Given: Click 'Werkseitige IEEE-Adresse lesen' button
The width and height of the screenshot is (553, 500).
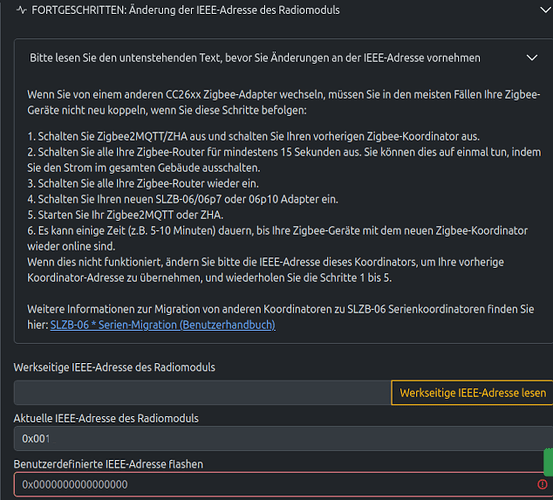Looking at the screenshot, I should pos(472,393).
